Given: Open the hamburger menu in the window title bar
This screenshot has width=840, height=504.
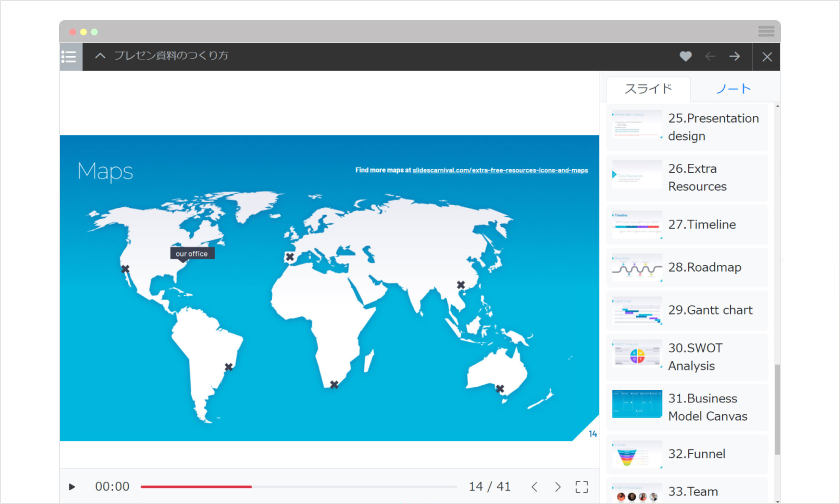Looking at the screenshot, I should [x=766, y=32].
